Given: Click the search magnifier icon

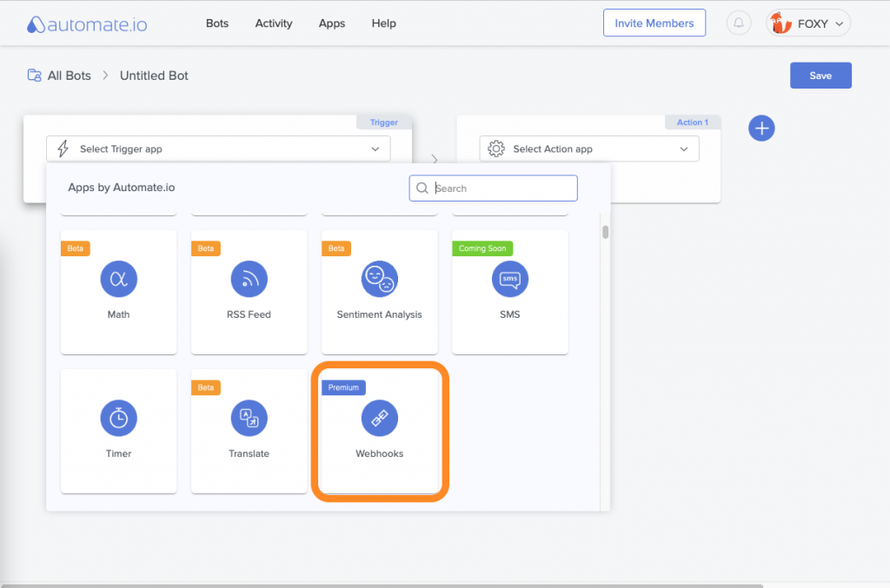Looking at the screenshot, I should coord(422,188).
